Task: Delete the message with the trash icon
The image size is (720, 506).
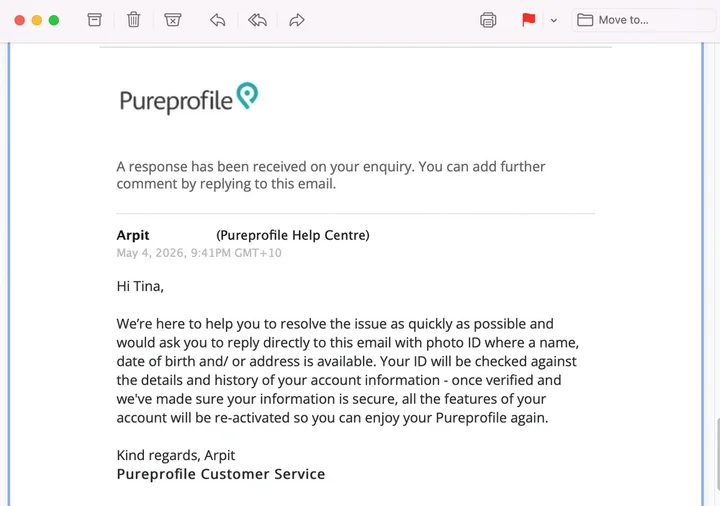Action: point(134,20)
